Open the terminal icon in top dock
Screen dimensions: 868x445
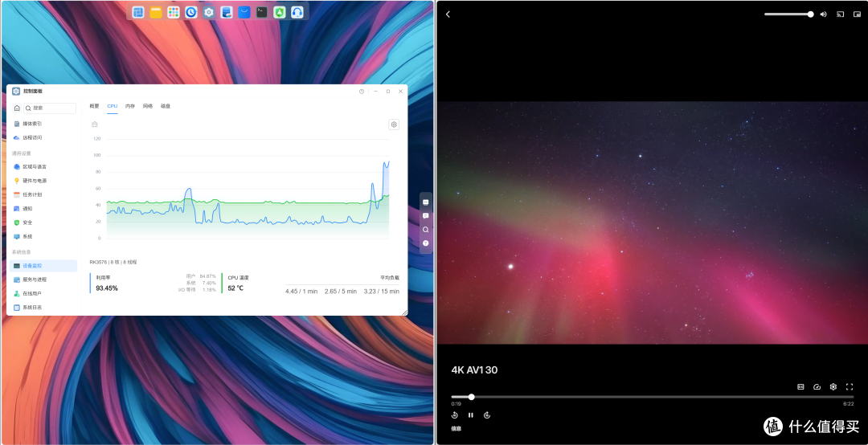(x=262, y=12)
